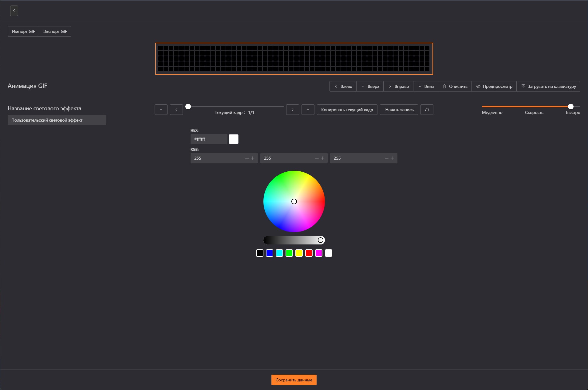588x390 pixels.
Task: Decrease the green value with minus
Action: (317, 158)
